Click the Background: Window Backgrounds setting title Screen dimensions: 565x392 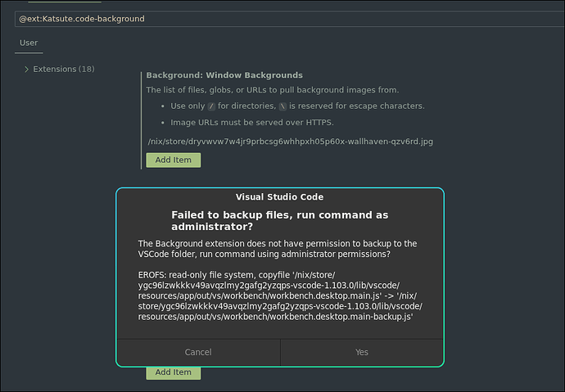click(x=224, y=75)
